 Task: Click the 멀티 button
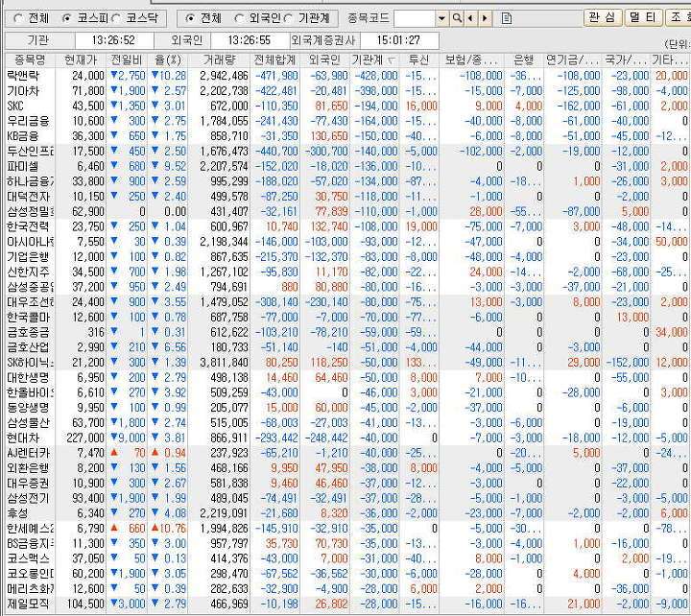point(642,17)
